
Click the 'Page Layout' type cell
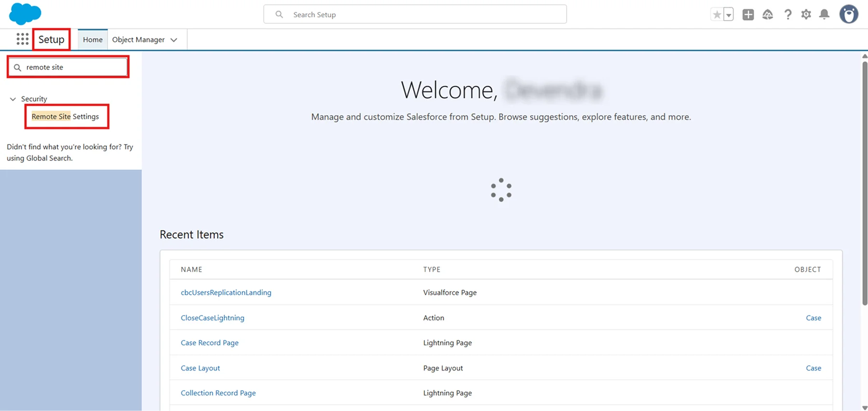click(x=443, y=368)
